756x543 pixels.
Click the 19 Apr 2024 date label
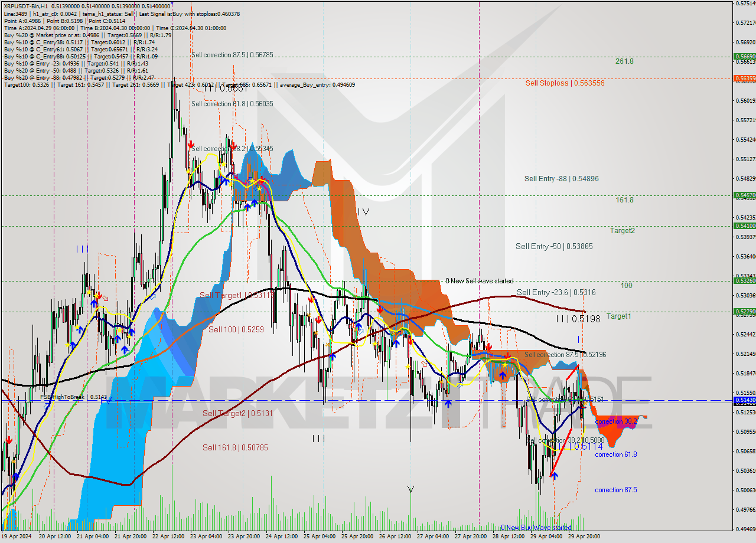[x=16, y=537]
